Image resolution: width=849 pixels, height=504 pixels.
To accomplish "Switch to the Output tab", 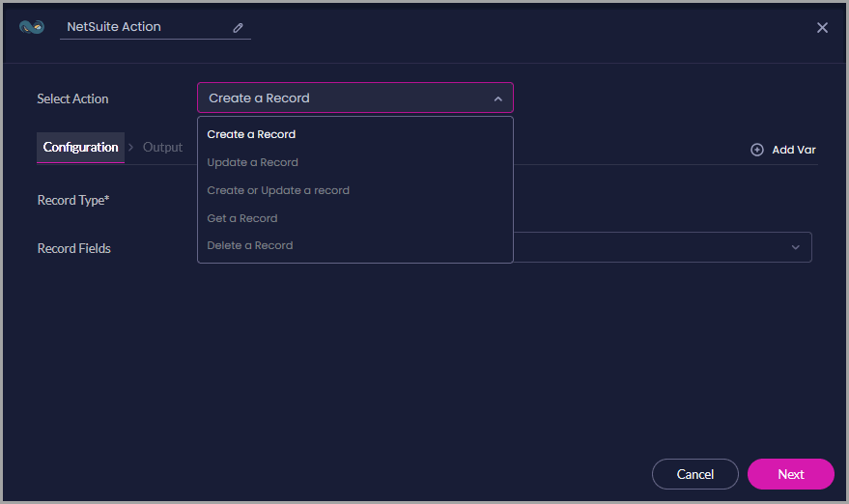I will click(x=162, y=148).
